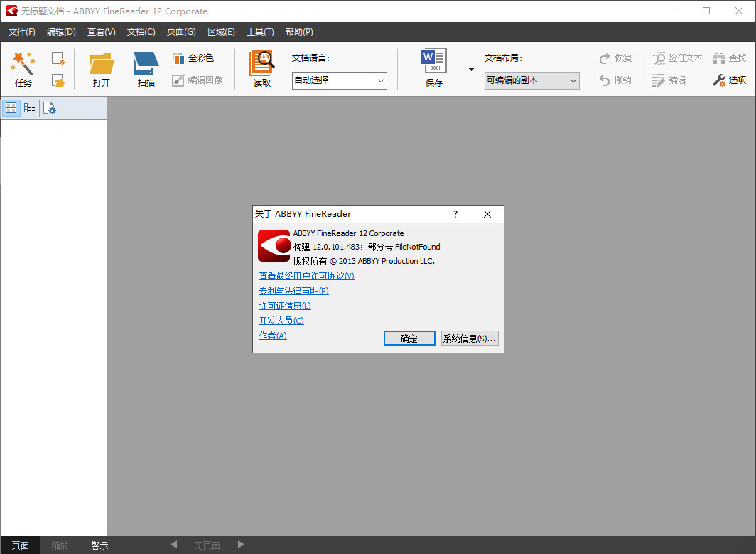This screenshot has width=756, height=554.
Task: Click the 扫描 scanner icon
Action: (146, 63)
